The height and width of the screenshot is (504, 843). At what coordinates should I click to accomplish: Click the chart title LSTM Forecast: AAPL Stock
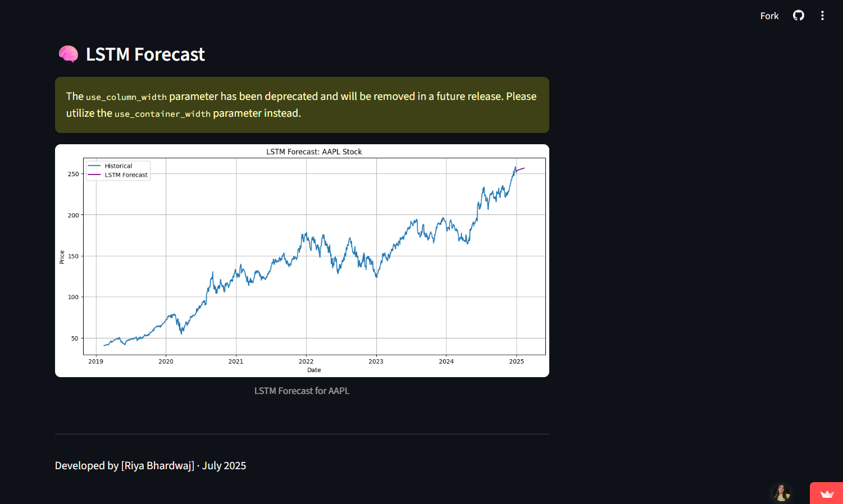click(x=314, y=152)
